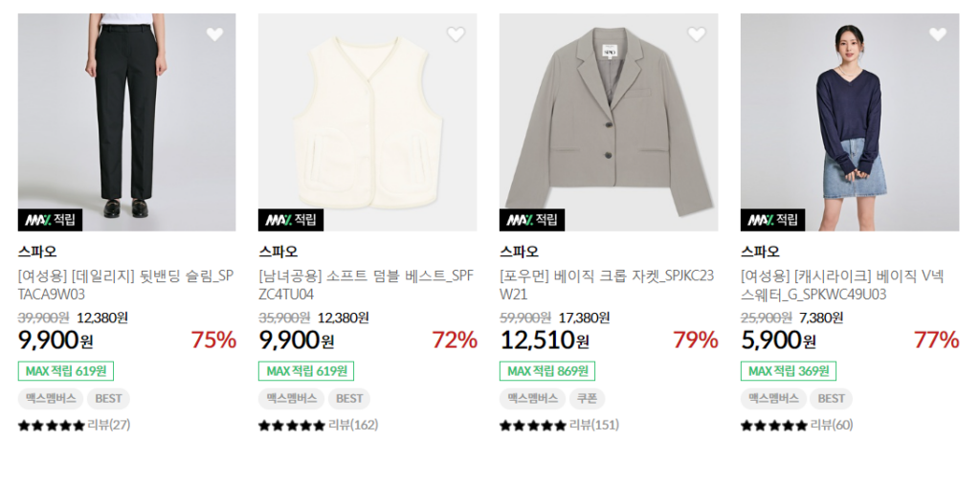The image size is (980, 484).
Task: Toggle wishlist heart on white vest
Action: [x=456, y=34]
